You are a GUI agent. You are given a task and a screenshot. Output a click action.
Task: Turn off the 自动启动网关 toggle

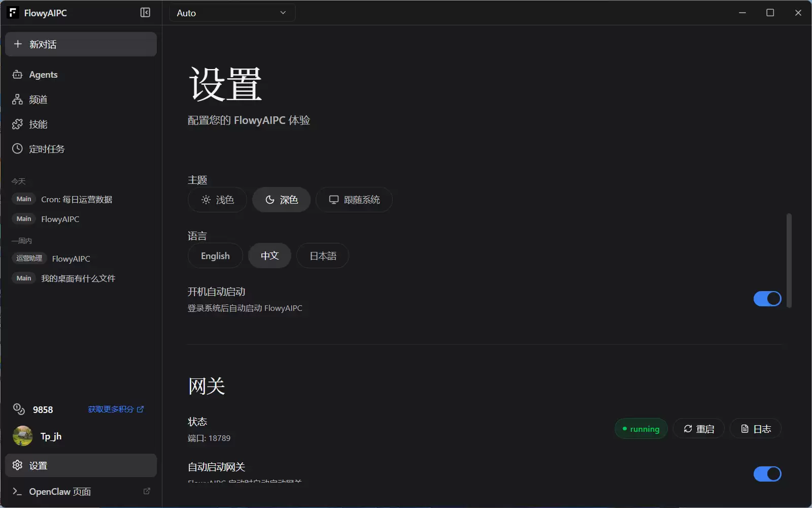click(767, 474)
